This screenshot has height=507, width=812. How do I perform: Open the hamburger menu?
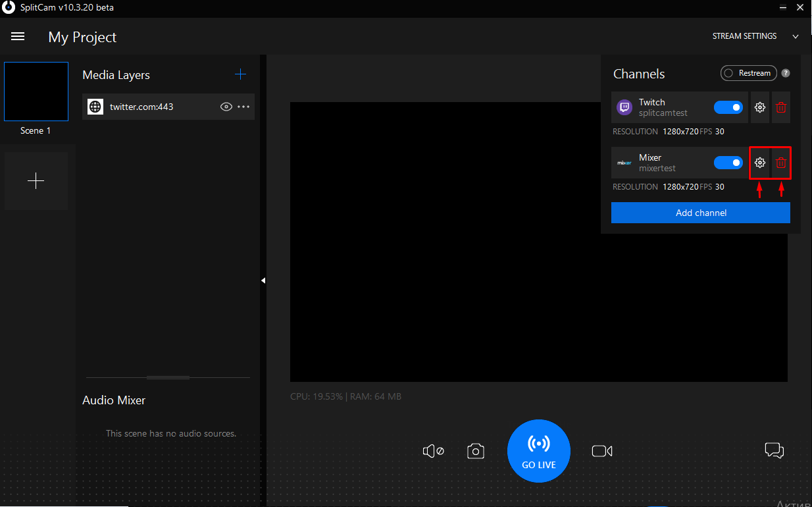pos(17,36)
